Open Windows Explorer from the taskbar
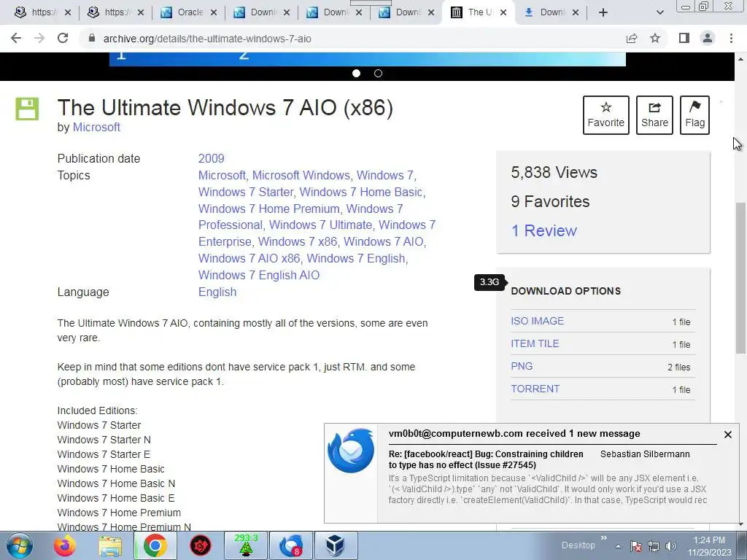 (110, 545)
